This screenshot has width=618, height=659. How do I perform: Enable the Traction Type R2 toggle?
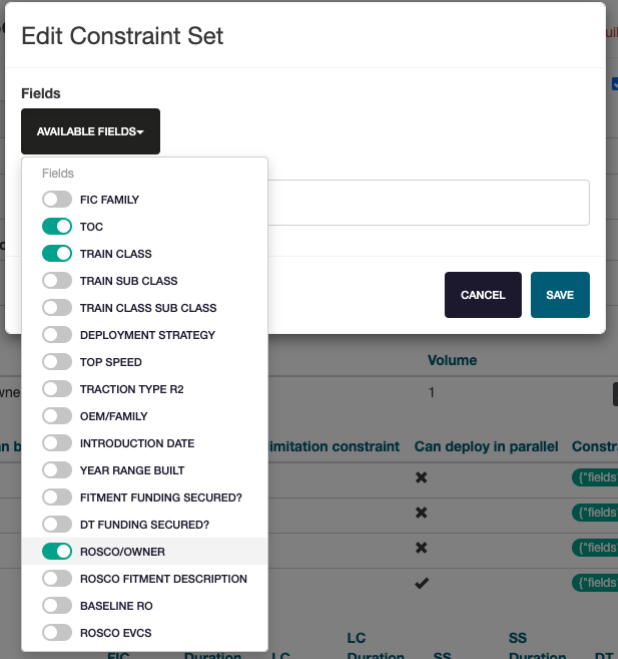57,389
